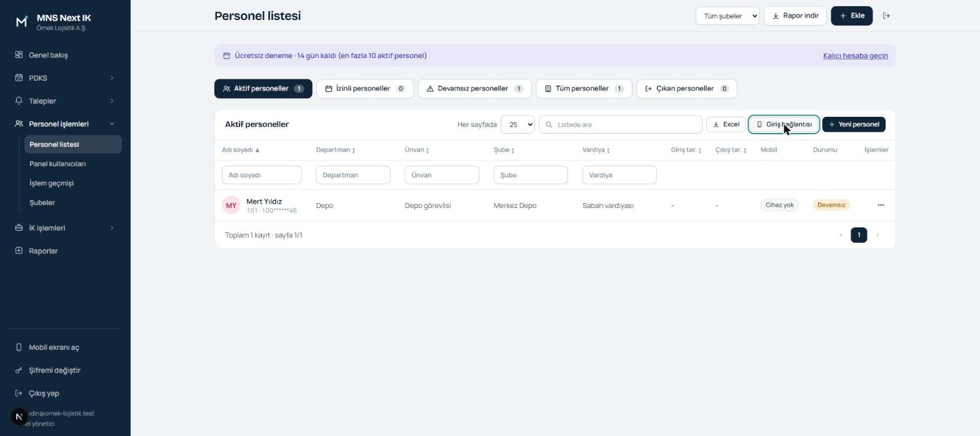This screenshot has height=436, width=980.
Task: Sort the table by Giriş tar. column
Action: (686, 150)
